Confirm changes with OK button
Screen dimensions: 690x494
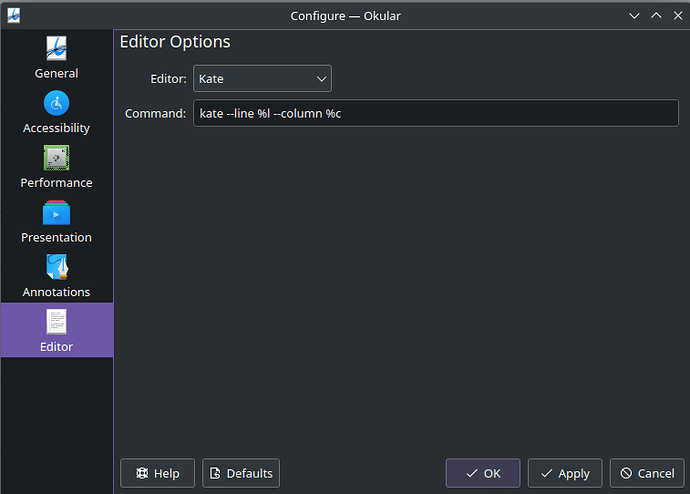pyautogui.click(x=483, y=473)
